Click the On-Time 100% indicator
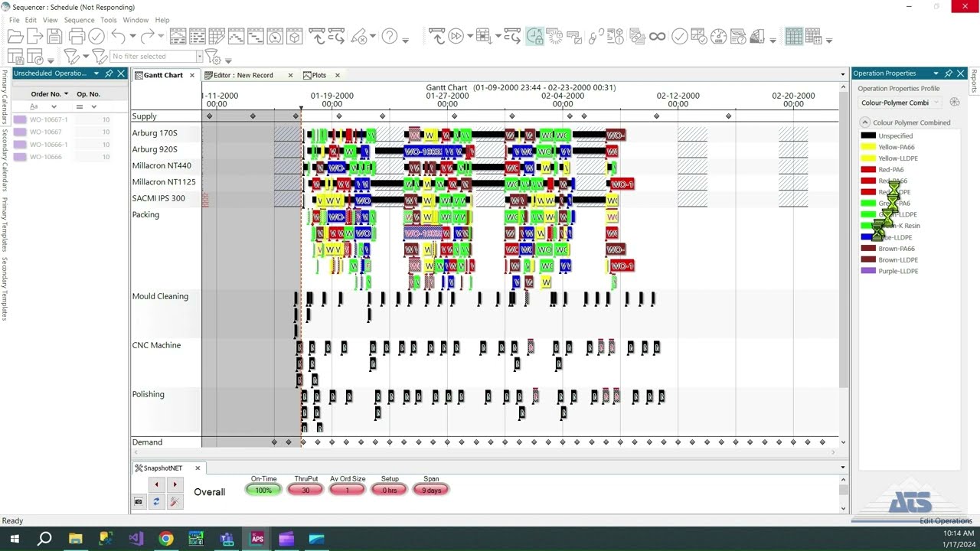980x551 pixels. click(x=263, y=490)
